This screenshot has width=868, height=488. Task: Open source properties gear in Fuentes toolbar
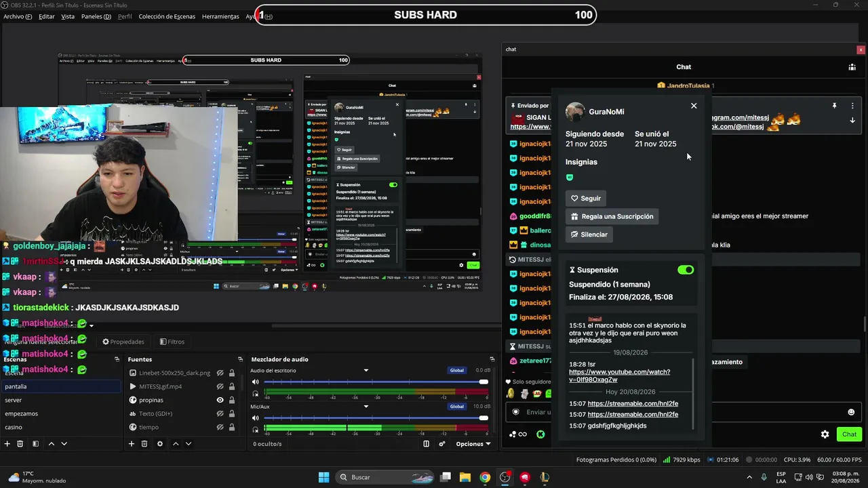pyautogui.click(x=160, y=444)
